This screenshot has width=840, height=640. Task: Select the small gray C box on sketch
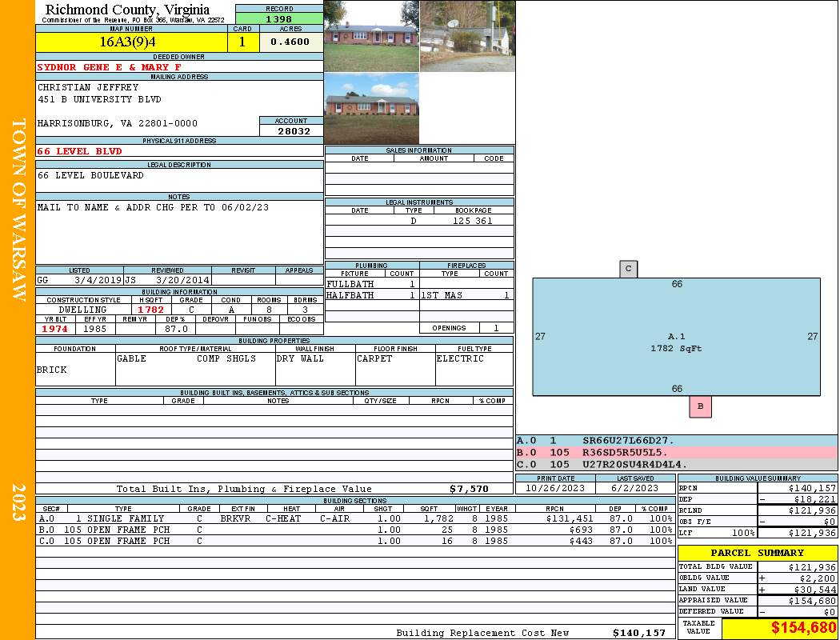pos(628,270)
